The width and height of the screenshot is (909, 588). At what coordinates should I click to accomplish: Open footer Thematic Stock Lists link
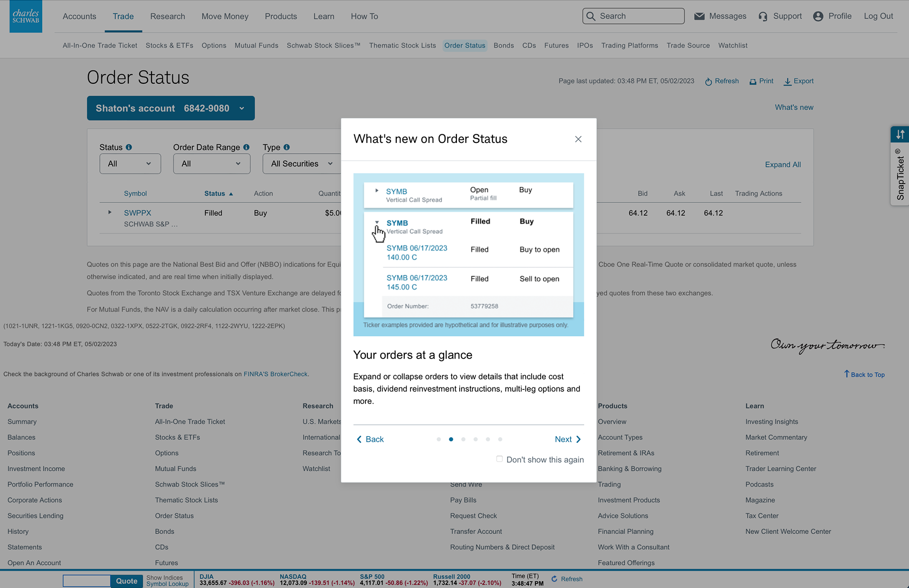point(187,500)
